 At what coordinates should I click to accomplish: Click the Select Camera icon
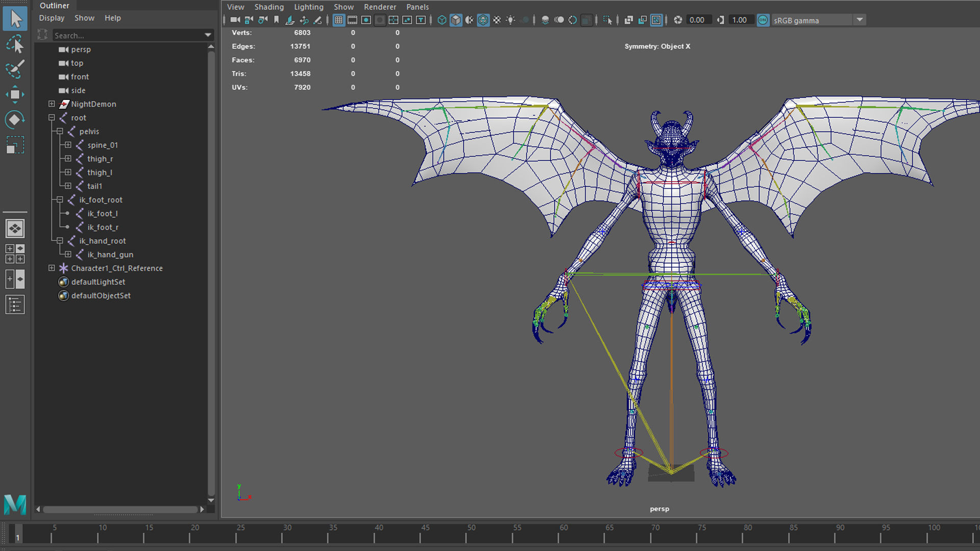[x=235, y=20]
